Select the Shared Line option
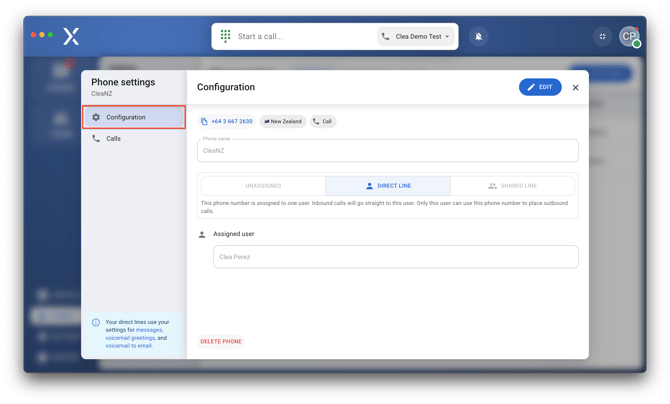The height and width of the screenshot is (404, 670). coord(512,186)
